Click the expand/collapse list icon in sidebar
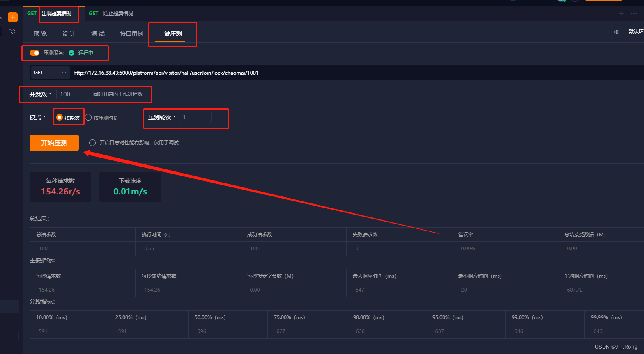Viewport: 644px width, 354px height. 12,32
